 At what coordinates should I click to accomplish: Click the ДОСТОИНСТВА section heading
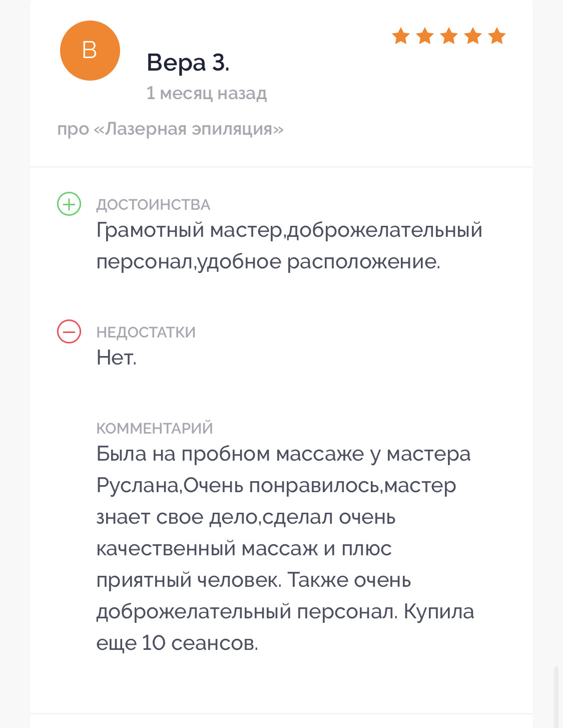153,204
